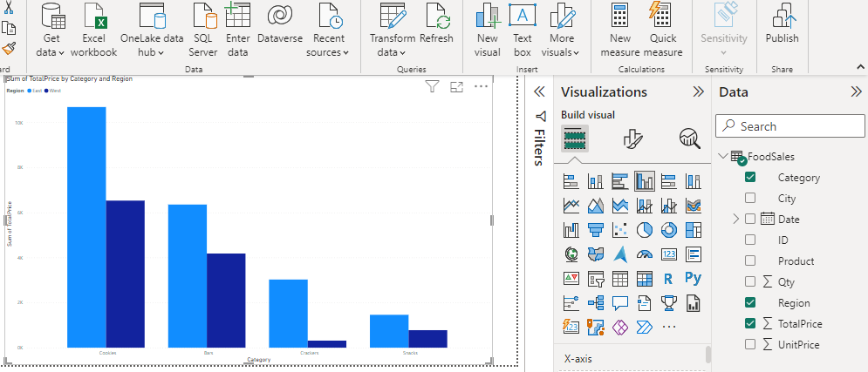Add a Matrix visual
The image size is (868, 372).
pos(645,279)
